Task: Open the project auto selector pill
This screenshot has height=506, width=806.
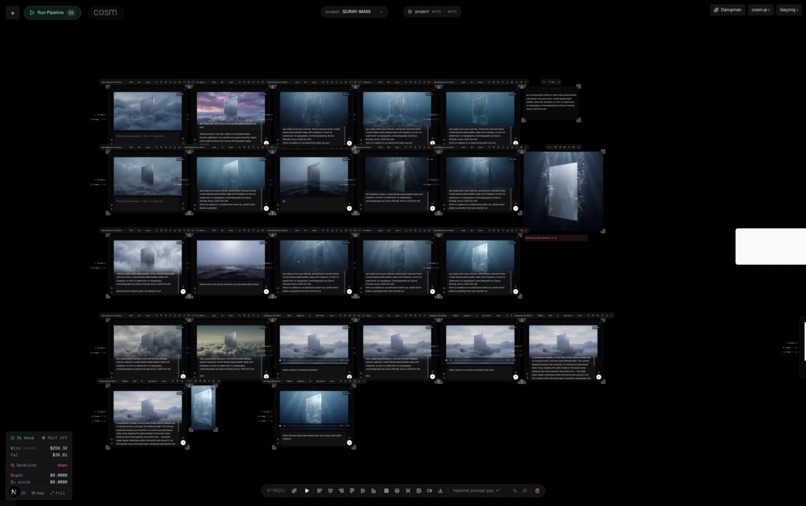Action: click(x=432, y=11)
